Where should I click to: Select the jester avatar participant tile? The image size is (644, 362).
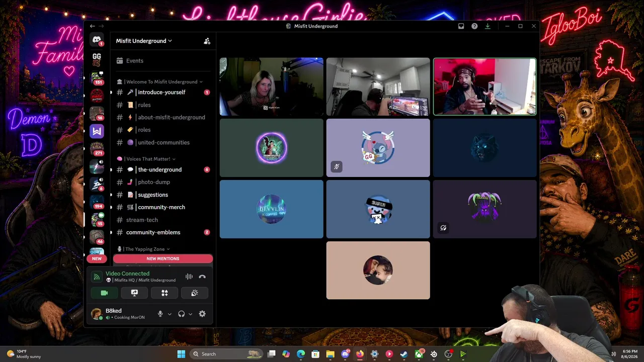[485, 209]
